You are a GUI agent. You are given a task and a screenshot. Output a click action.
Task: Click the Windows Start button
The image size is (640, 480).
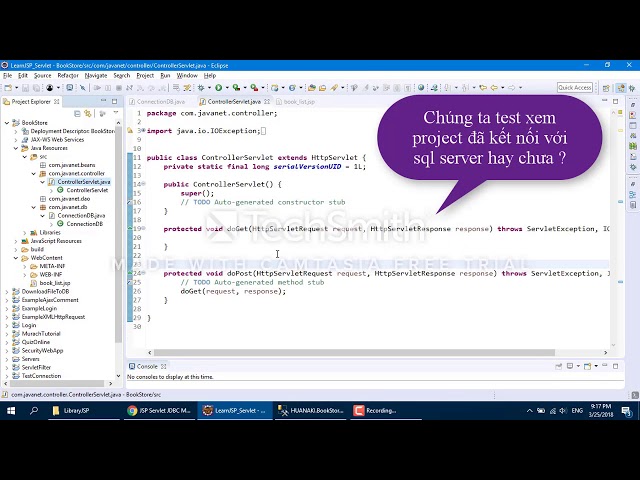coord(11,411)
